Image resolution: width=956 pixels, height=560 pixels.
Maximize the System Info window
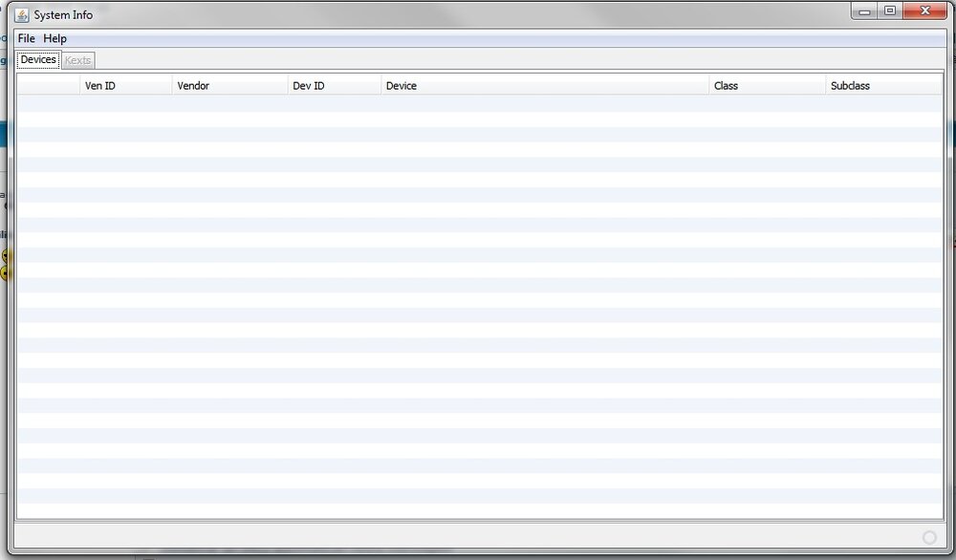click(890, 11)
